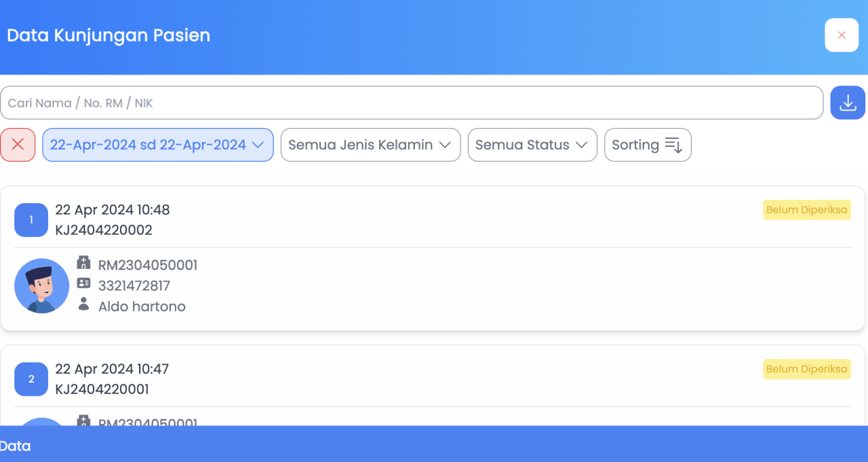Click the number 1 badge on first visit
This screenshot has height=462, width=868.
point(31,220)
